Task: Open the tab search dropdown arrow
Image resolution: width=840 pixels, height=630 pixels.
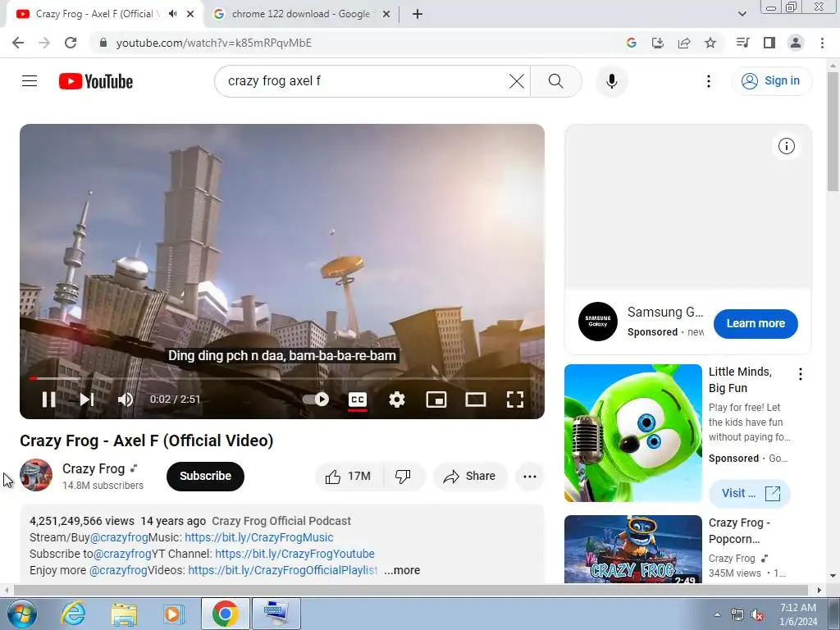Action: point(742,14)
